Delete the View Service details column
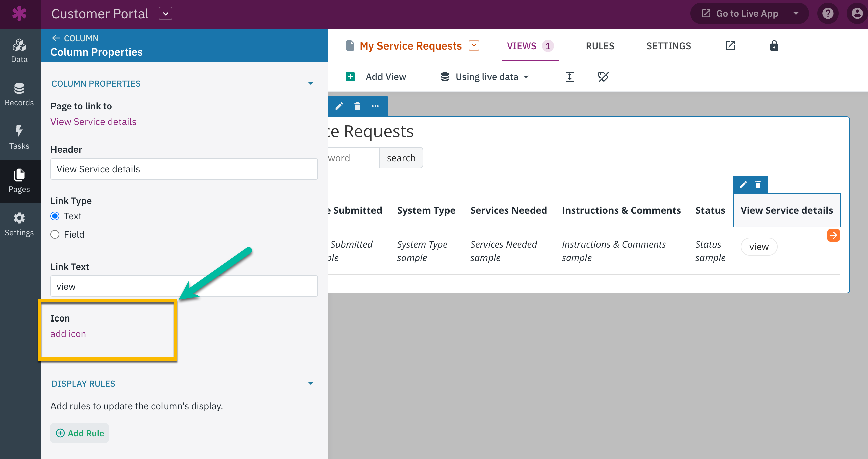Viewport: 868px width, 459px height. pyautogui.click(x=758, y=184)
